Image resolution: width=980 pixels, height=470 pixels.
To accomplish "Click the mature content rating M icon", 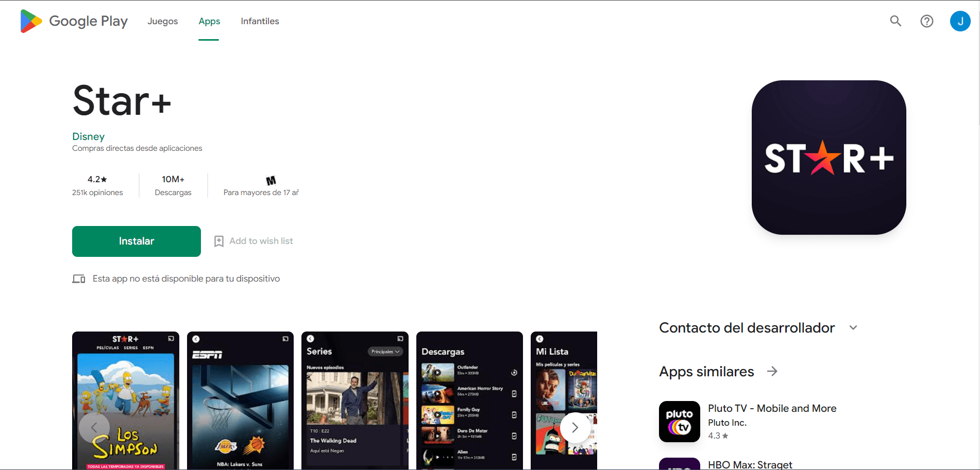I will tap(271, 180).
